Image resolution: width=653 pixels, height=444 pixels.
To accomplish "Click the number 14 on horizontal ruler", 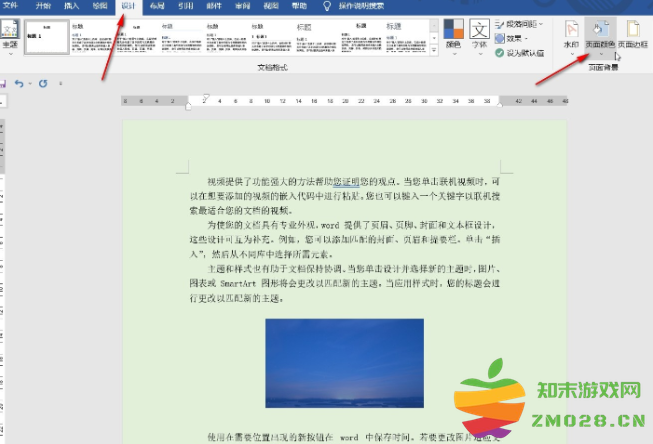I will [x=298, y=101].
